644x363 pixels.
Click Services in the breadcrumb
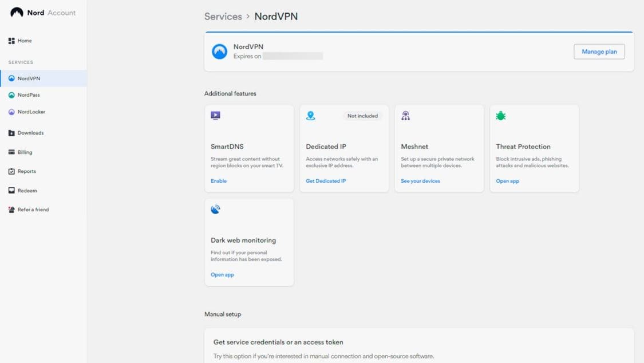(223, 17)
